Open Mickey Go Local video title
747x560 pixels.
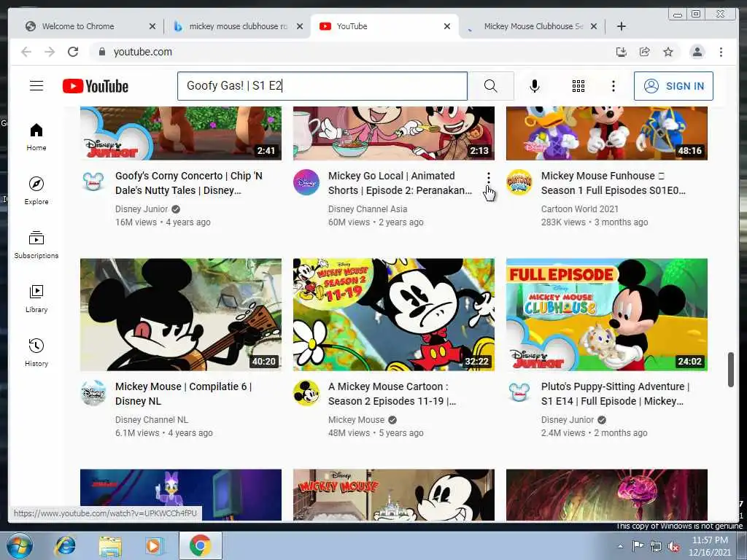pyautogui.click(x=400, y=183)
